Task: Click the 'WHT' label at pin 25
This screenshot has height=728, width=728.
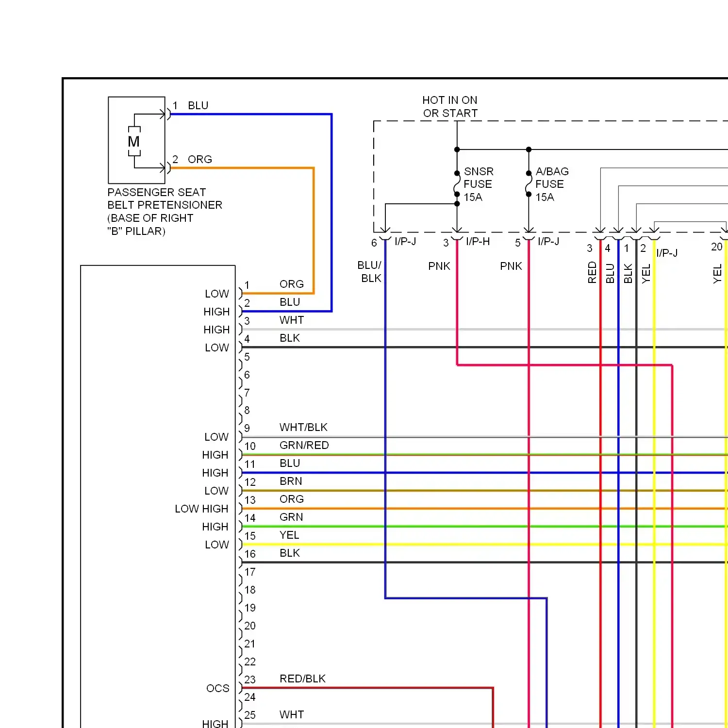Action: coord(291,715)
